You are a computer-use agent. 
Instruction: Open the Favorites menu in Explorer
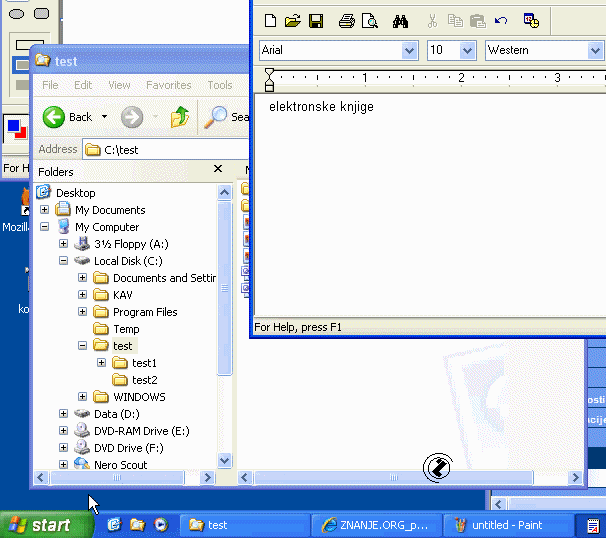[x=168, y=86]
